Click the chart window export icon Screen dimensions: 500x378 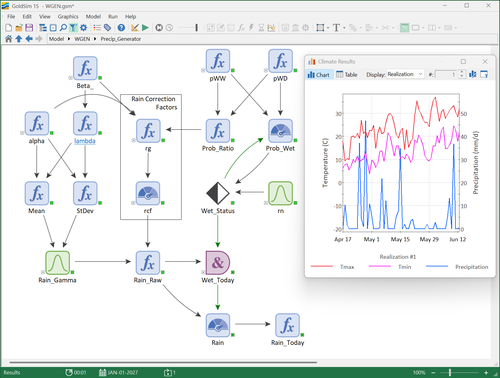click(484, 74)
